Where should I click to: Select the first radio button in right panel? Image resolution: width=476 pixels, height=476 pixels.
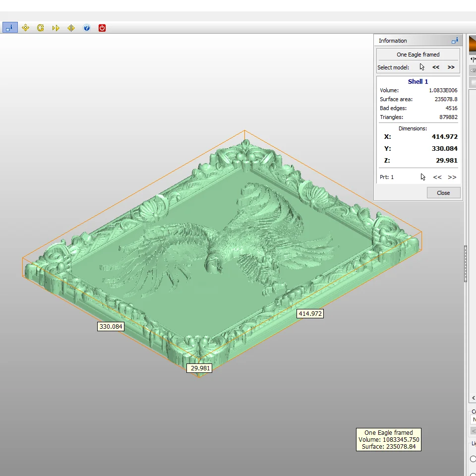click(x=473, y=459)
